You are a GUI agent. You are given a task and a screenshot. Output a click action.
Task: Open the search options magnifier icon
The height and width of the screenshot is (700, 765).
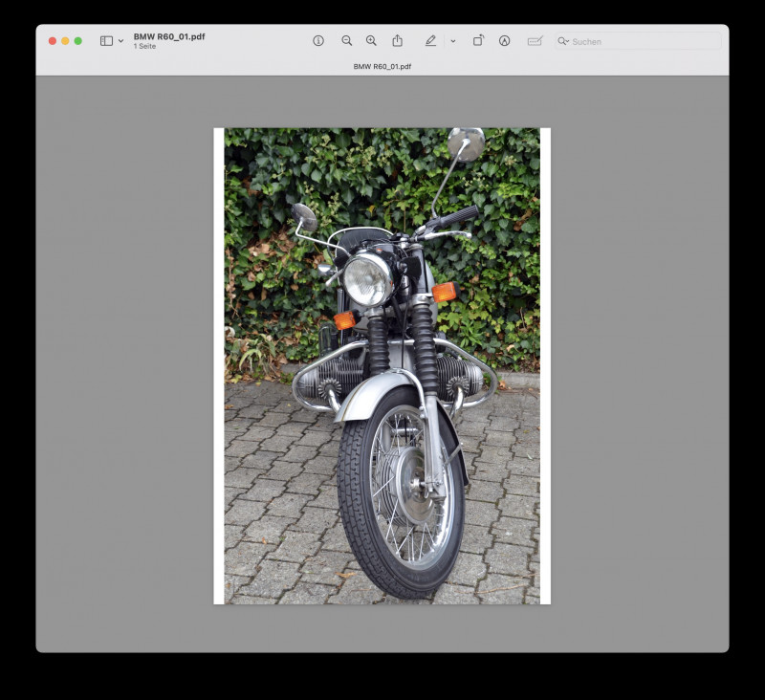pyautogui.click(x=563, y=41)
